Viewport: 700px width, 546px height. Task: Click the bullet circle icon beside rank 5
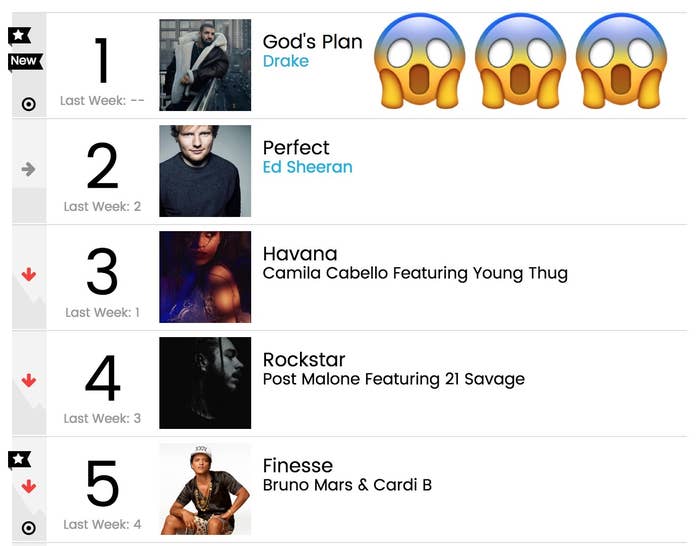click(29, 528)
